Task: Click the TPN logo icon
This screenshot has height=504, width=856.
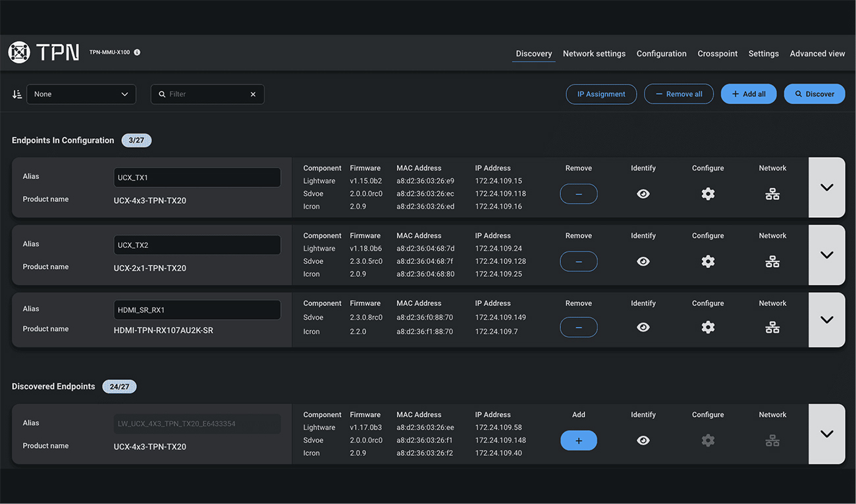Action: point(19,53)
